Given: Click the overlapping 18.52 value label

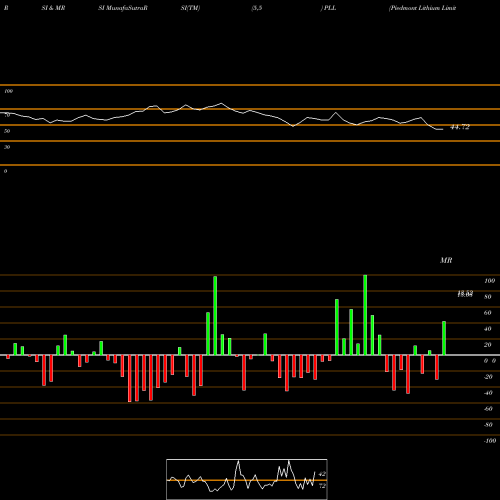Looking at the screenshot, I should [x=465, y=294].
